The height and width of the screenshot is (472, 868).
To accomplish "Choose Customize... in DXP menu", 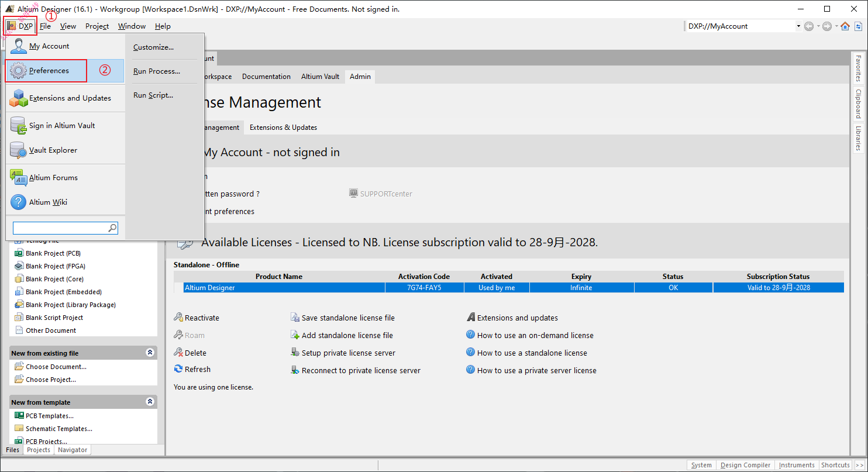I will [153, 47].
